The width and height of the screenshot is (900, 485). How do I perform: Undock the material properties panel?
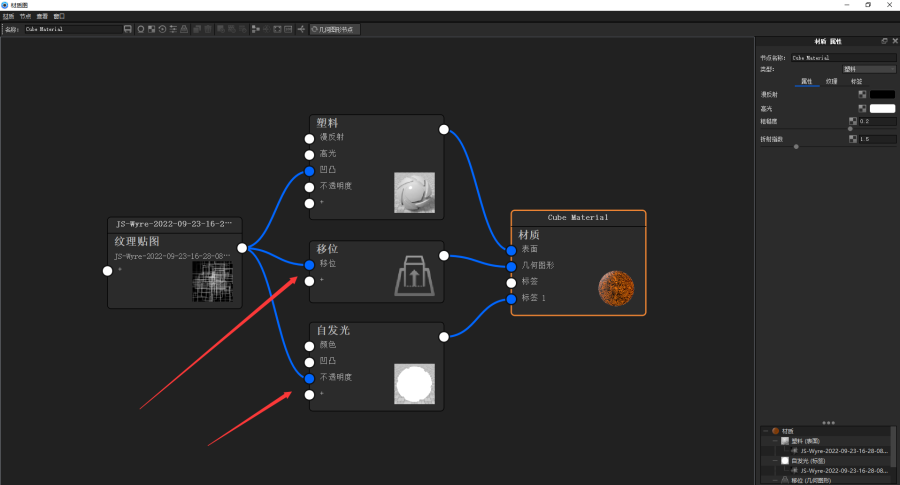click(x=883, y=42)
